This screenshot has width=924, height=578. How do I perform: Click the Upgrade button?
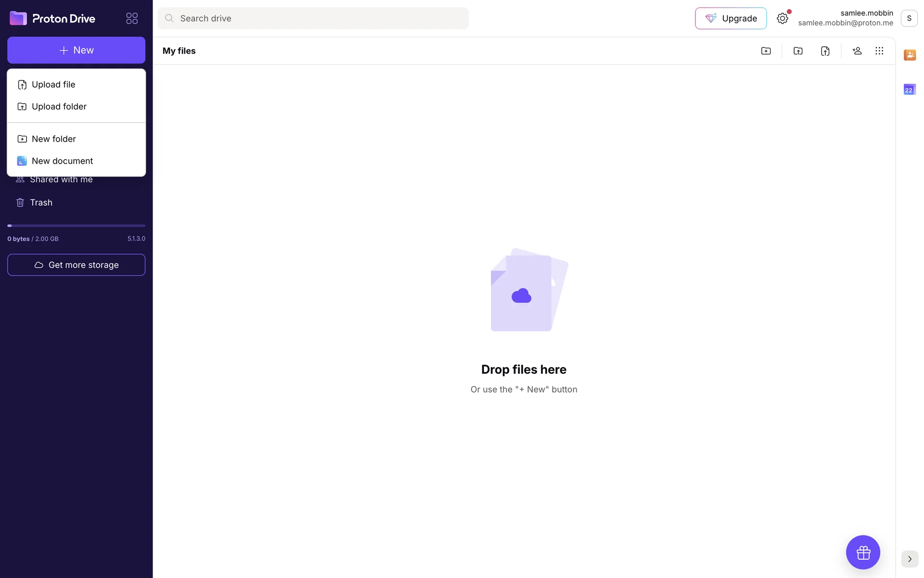(731, 18)
